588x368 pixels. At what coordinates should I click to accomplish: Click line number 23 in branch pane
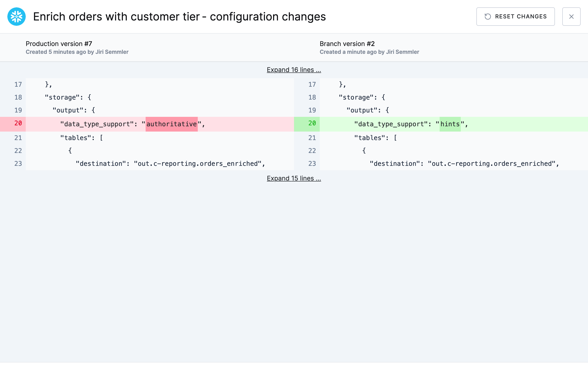[312, 164]
